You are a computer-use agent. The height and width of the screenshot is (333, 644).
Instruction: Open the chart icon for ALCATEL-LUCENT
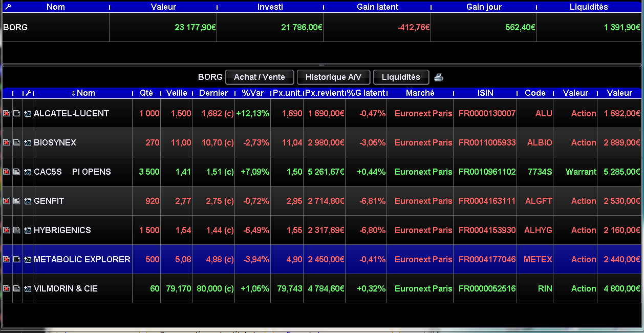click(28, 113)
